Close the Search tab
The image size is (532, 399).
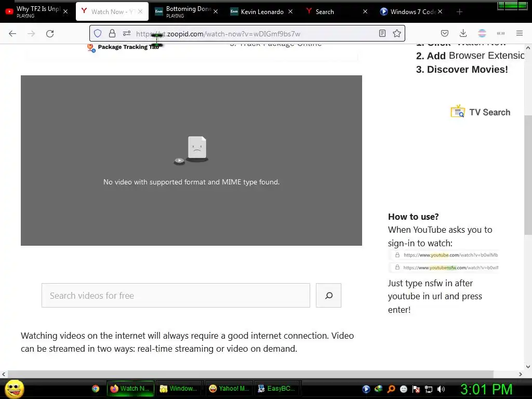365,11
